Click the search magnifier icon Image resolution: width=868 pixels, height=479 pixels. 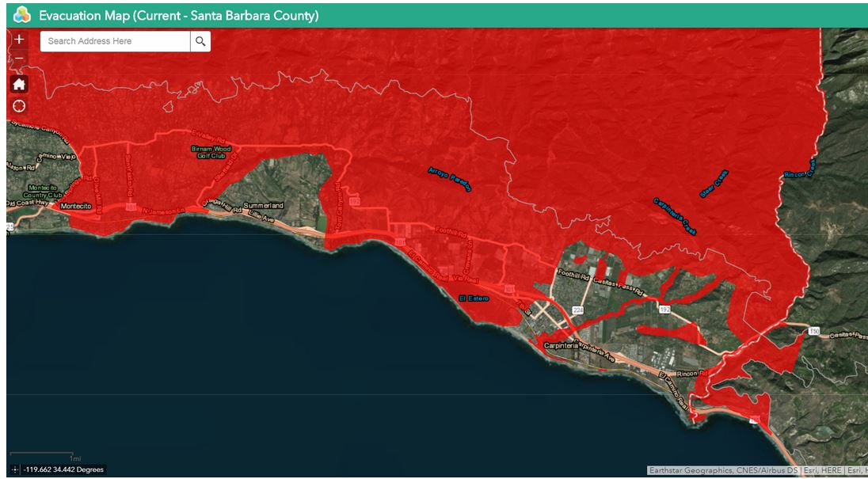coord(200,41)
